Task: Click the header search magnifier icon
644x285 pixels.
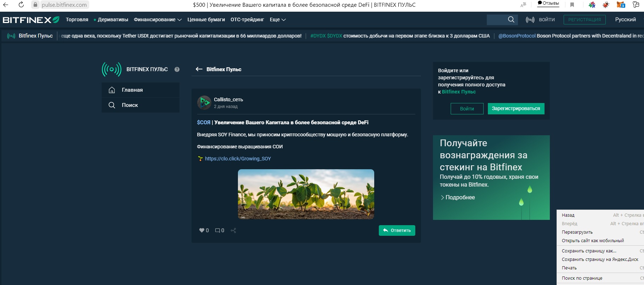Action: coord(511,19)
